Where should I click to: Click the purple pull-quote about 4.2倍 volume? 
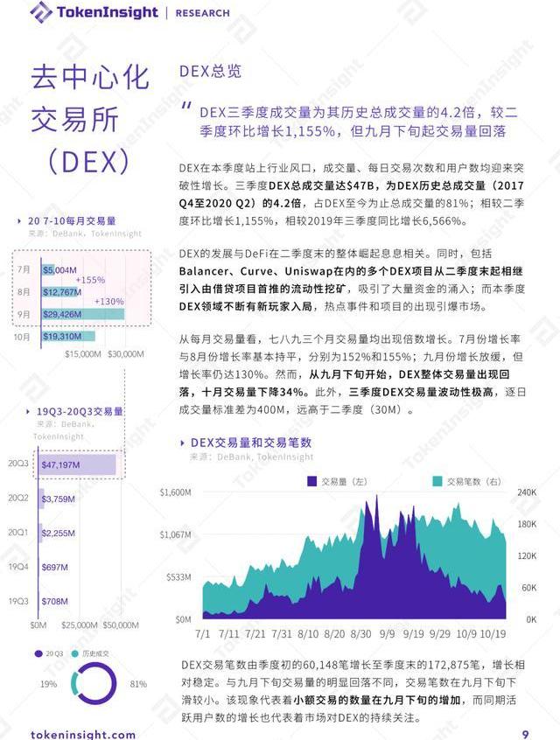[359, 122]
